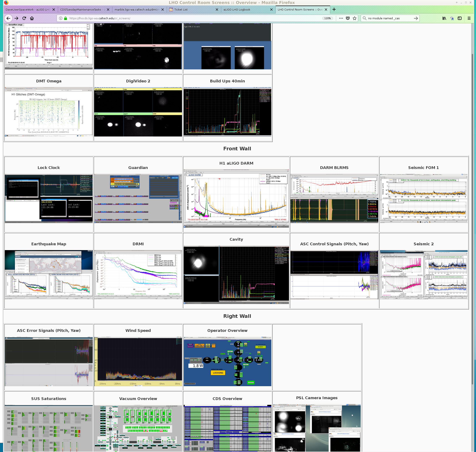Open the page actions three-dot menu
The width and height of the screenshot is (476, 452).
tap(341, 18)
